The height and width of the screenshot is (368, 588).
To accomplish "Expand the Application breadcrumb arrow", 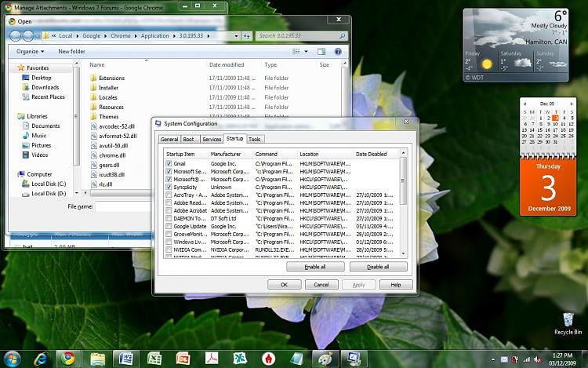I will pos(174,36).
